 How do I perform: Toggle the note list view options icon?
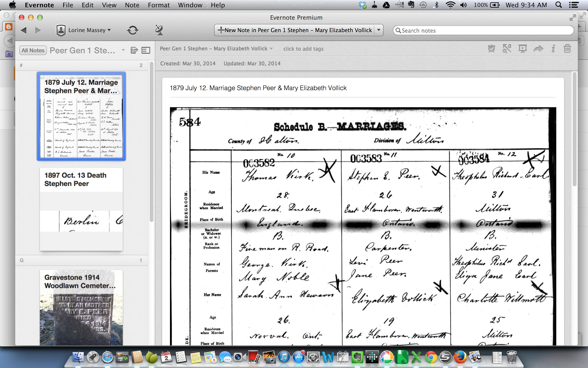click(146, 50)
